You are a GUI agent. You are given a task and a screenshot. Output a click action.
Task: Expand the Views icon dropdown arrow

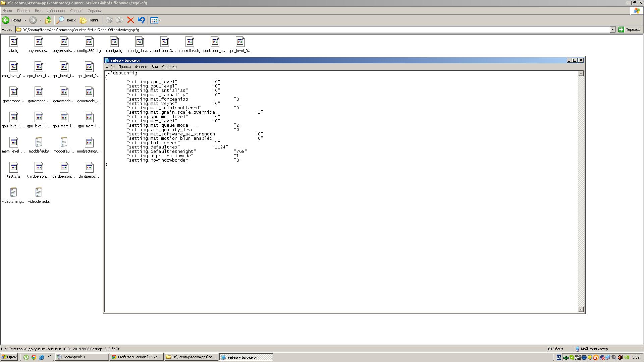click(x=160, y=20)
